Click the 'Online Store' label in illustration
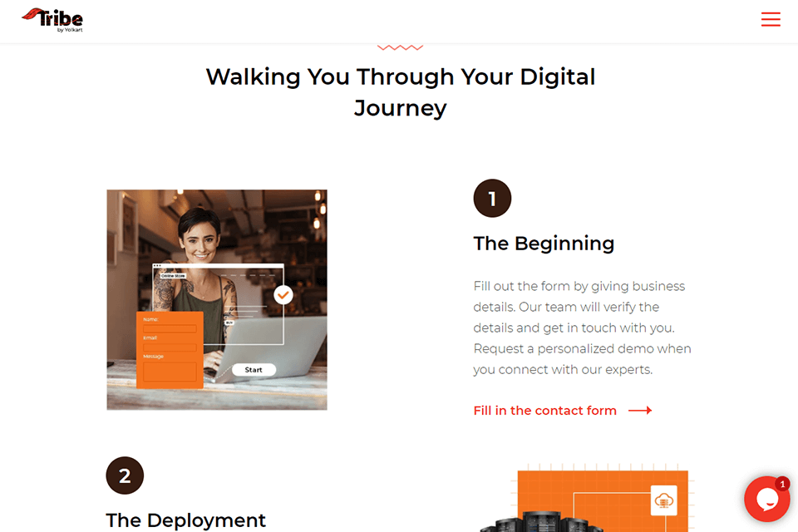Screen dimensions: 798x532 (x=173, y=275)
